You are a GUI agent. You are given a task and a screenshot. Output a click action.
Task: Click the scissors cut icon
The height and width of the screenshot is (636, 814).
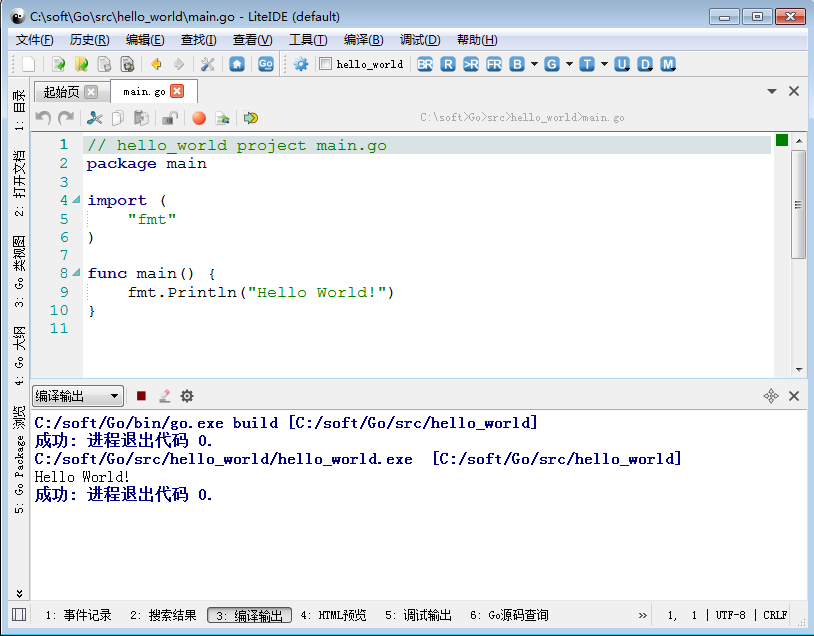click(x=95, y=118)
